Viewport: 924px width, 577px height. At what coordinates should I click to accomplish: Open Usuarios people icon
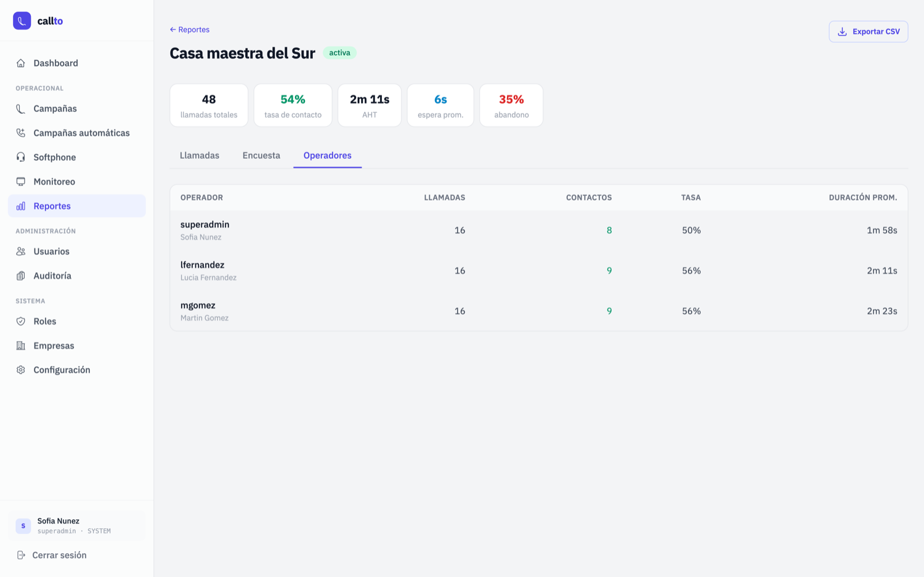pyautogui.click(x=21, y=251)
